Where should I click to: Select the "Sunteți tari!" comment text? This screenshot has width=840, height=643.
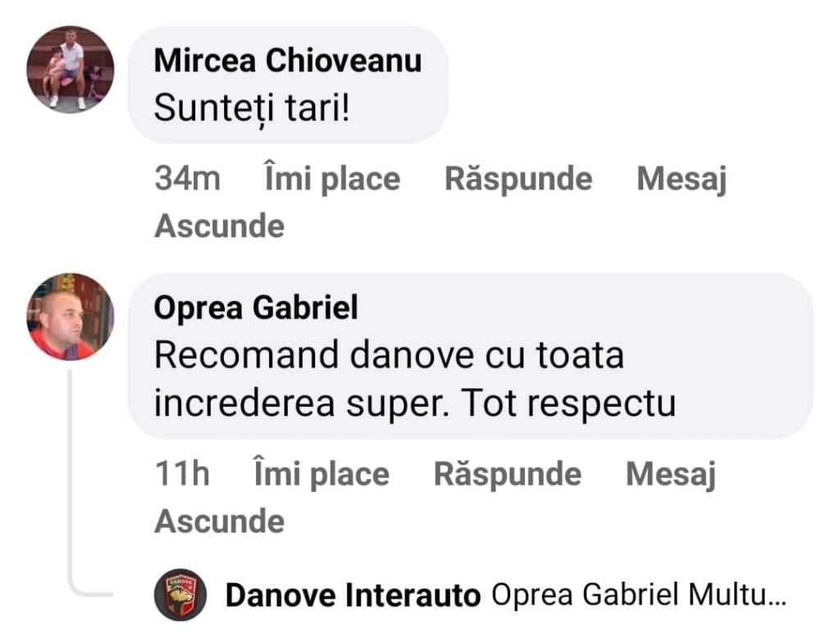tap(251, 109)
